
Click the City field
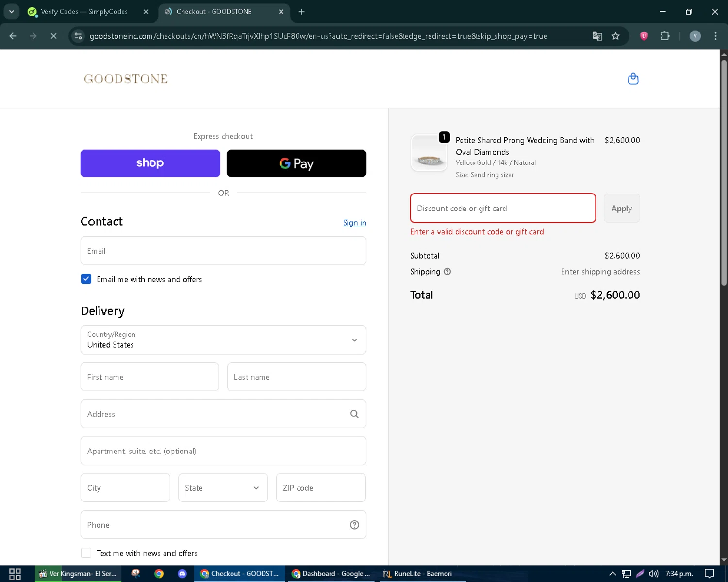125,488
